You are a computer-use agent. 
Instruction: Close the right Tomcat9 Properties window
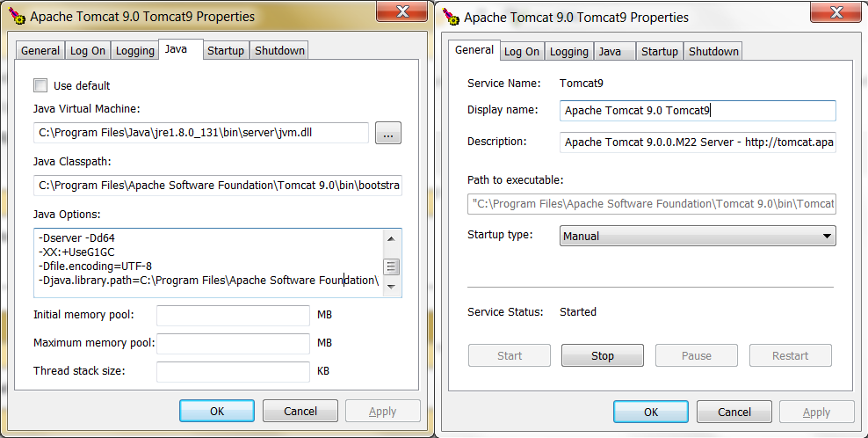click(x=836, y=12)
